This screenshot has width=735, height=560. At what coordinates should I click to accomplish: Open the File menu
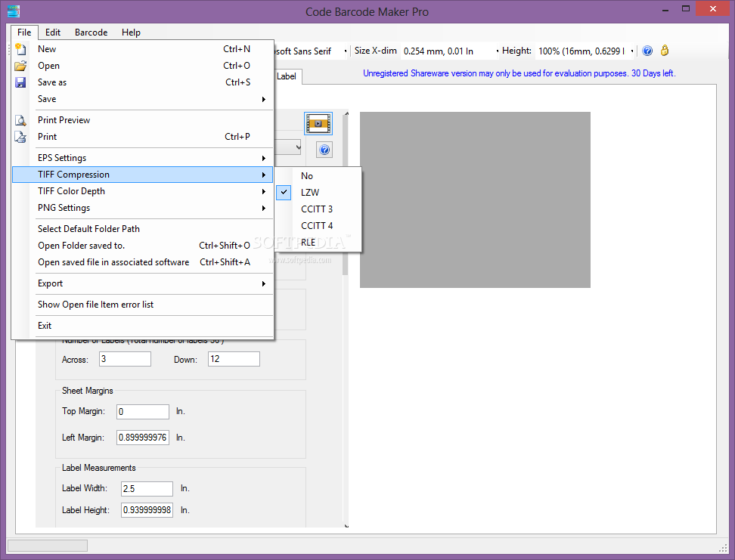click(24, 32)
